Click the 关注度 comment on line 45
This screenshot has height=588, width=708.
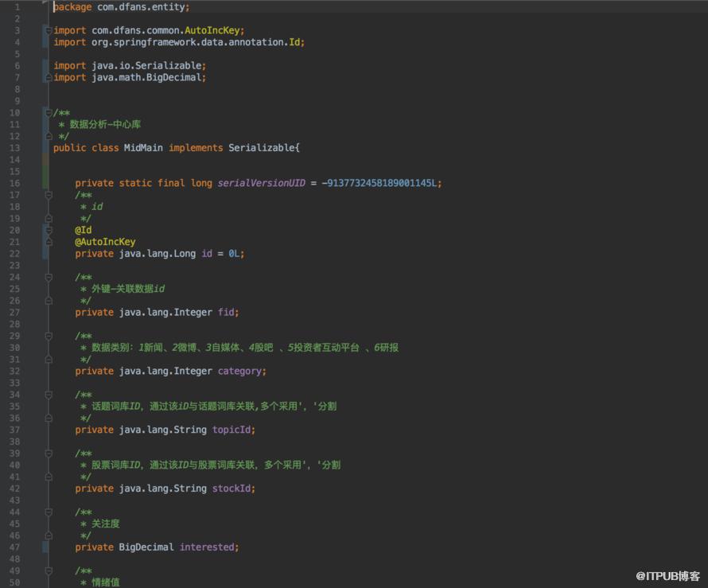pos(106,524)
